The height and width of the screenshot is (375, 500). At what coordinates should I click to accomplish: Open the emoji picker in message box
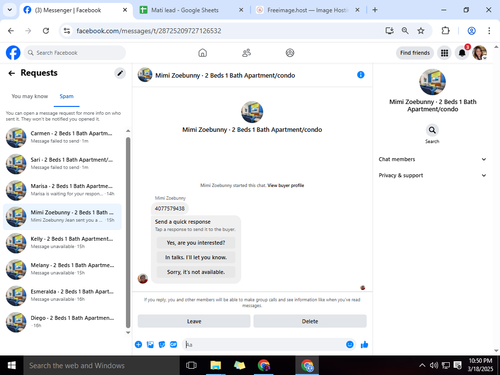[x=350, y=344]
